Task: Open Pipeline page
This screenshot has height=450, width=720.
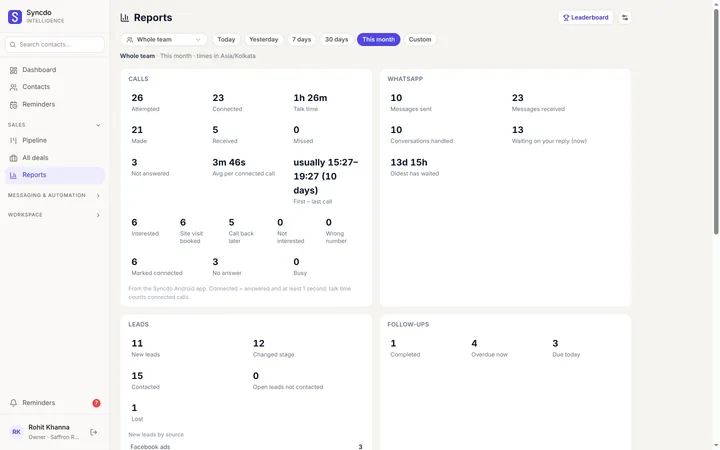Action: 55,140
